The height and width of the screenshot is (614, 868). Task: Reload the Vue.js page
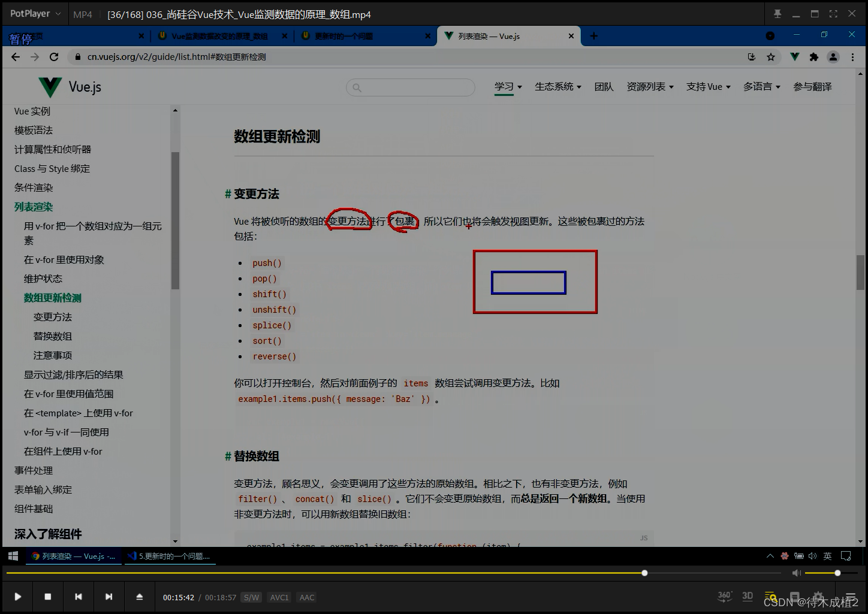pyautogui.click(x=54, y=57)
